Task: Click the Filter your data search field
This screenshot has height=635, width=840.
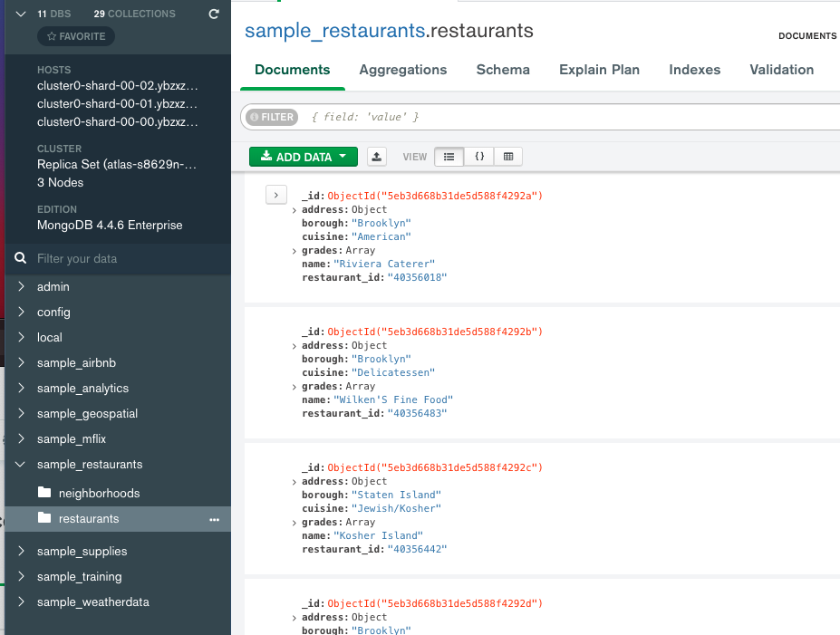Action: pyautogui.click(x=129, y=258)
